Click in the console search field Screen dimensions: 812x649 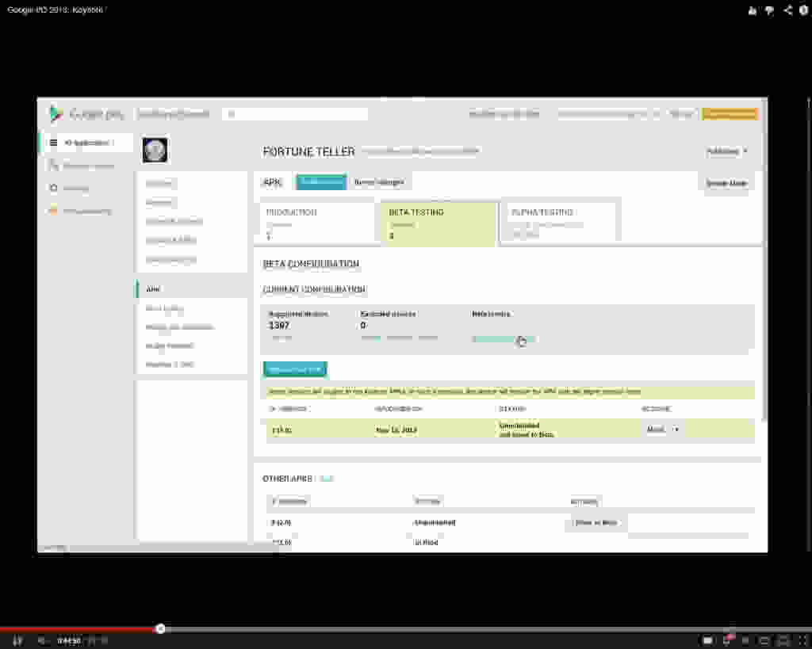click(295, 114)
